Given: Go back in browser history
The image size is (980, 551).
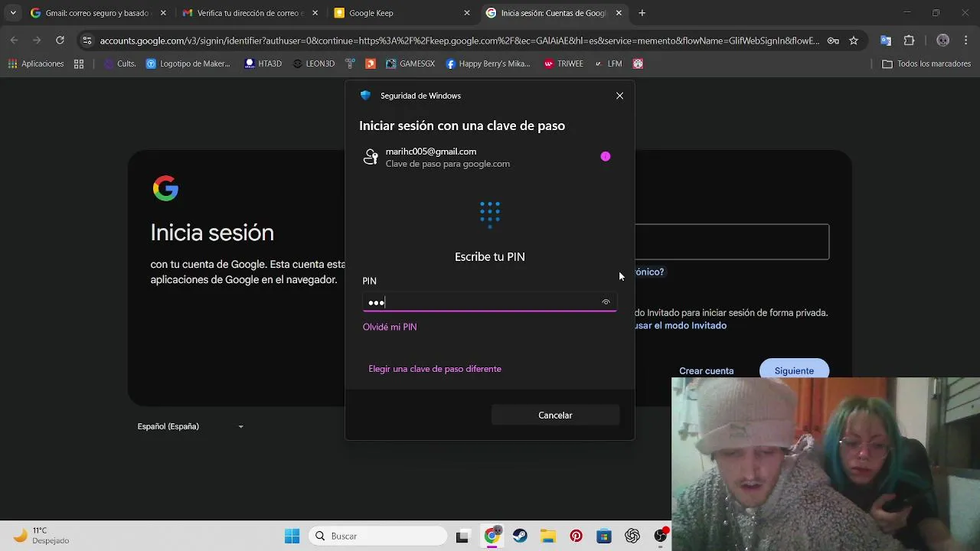Looking at the screenshot, I should (14, 41).
